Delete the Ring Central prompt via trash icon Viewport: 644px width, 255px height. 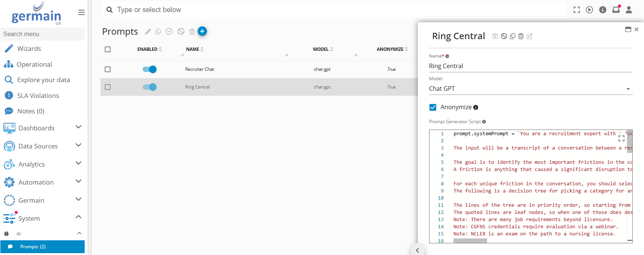coord(521,36)
